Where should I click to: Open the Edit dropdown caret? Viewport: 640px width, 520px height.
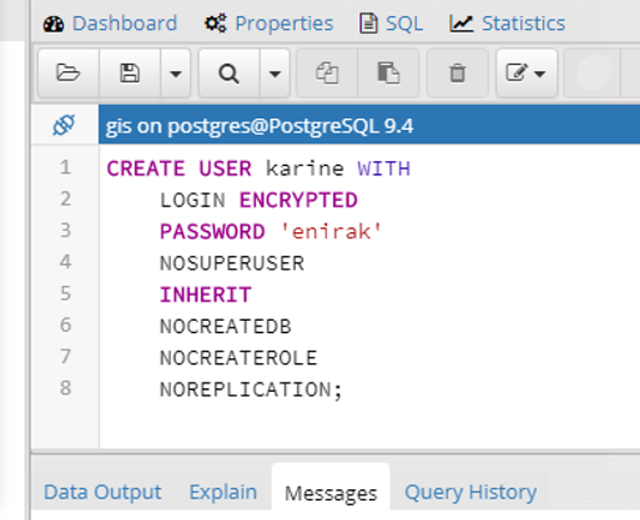point(540,74)
